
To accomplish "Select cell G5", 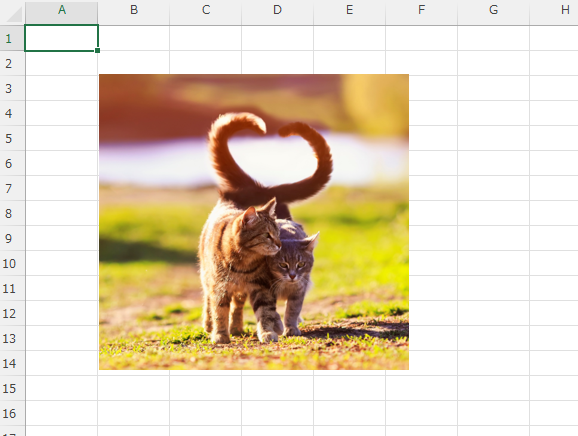I will click(493, 138).
